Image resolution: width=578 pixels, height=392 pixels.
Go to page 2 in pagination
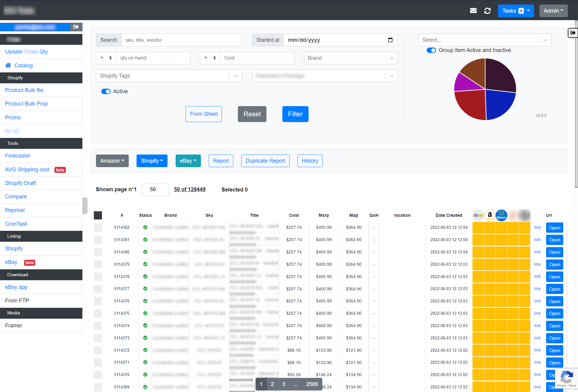click(x=272, y=384)
